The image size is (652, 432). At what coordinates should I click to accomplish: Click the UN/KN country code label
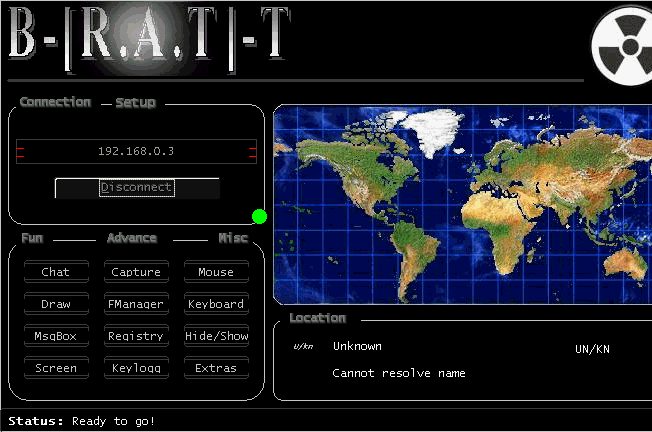coord(592,349)
